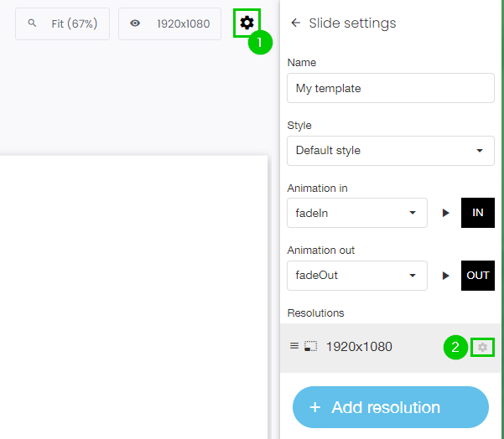This screenshot has height=439, width=504.
Task: Open slide settings gear icon in toolbar
Action: (247, 23)
